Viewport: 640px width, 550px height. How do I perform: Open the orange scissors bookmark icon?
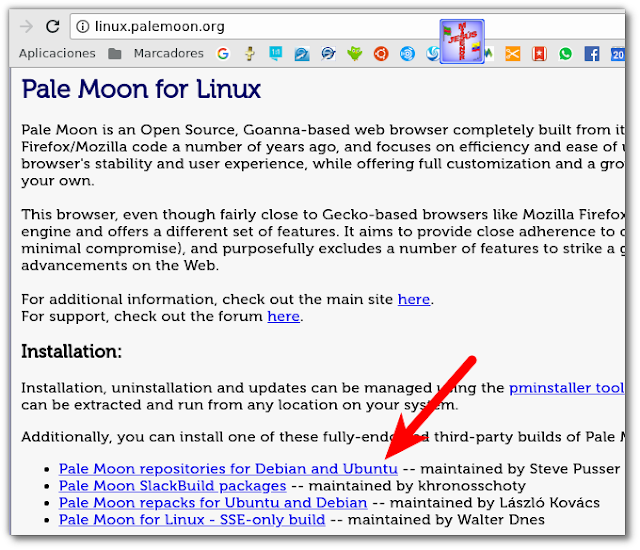click(x=513, y=53)
